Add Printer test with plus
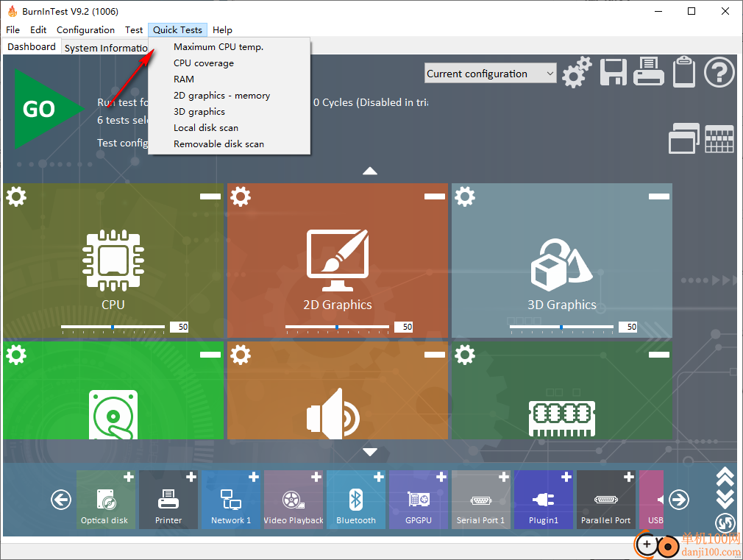The image size is (743, 560). 191,477
